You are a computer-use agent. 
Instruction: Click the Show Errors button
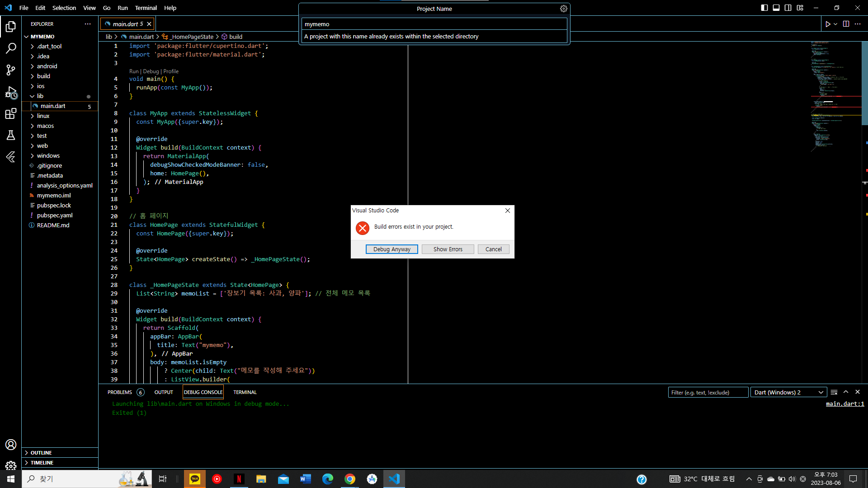tap(448, 249)
